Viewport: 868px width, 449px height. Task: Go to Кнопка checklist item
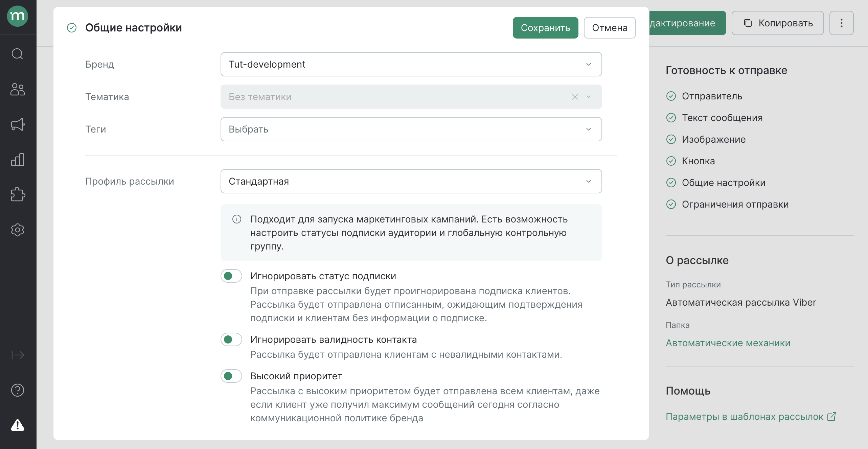698,161
